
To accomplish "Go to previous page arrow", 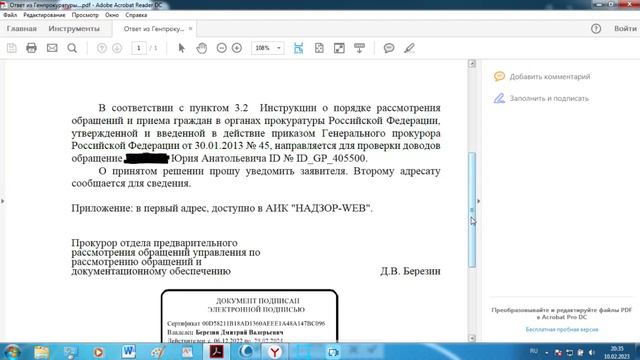I will click(102, 48).
